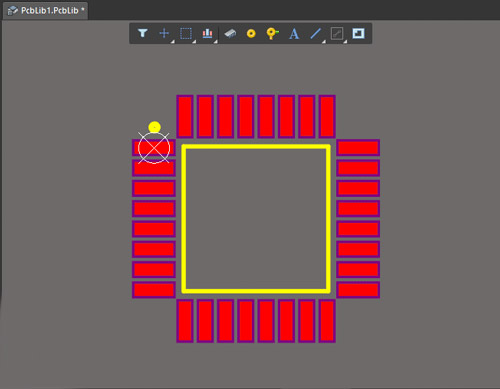Click the first pad of the top row

pyautogui.click(x=185, y=116)
